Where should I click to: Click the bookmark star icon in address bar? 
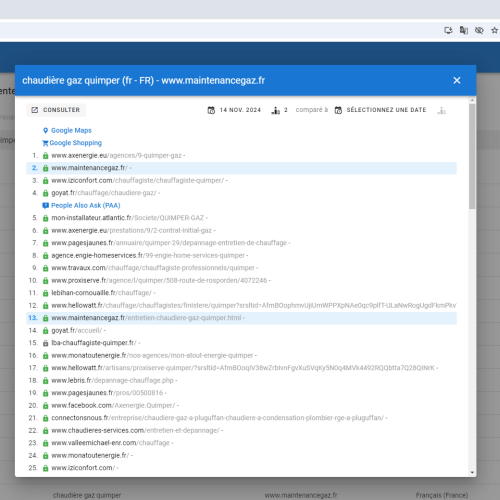click(495, 30)
